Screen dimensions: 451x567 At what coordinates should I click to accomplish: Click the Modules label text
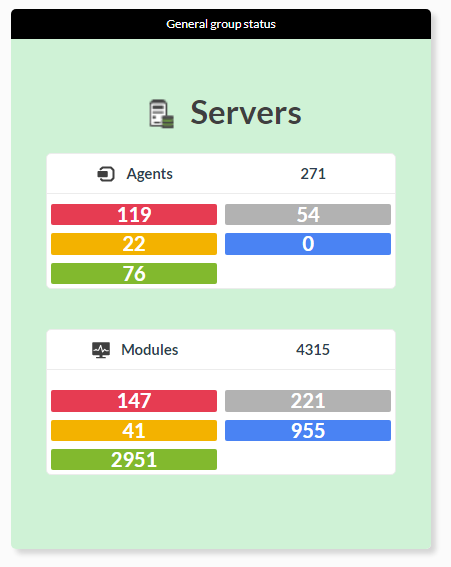pos(150,350)
